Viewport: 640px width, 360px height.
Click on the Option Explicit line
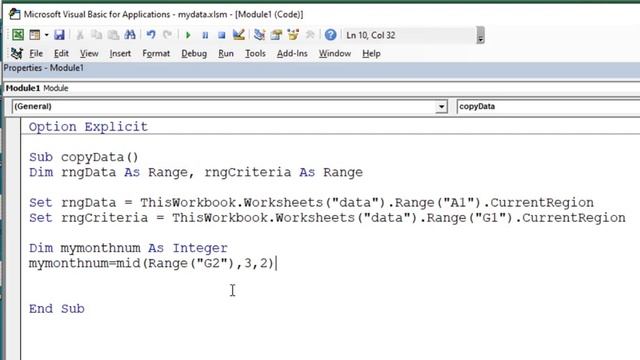(x=88, y=127)
